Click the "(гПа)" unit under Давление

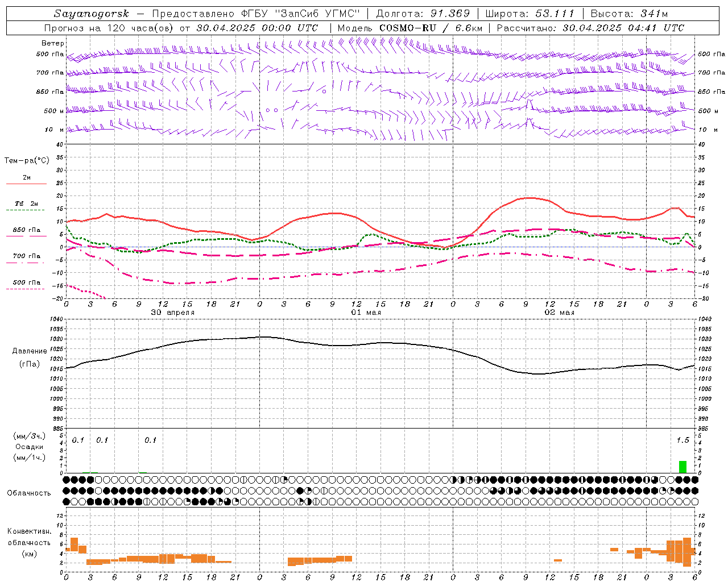tap(30, 364)
